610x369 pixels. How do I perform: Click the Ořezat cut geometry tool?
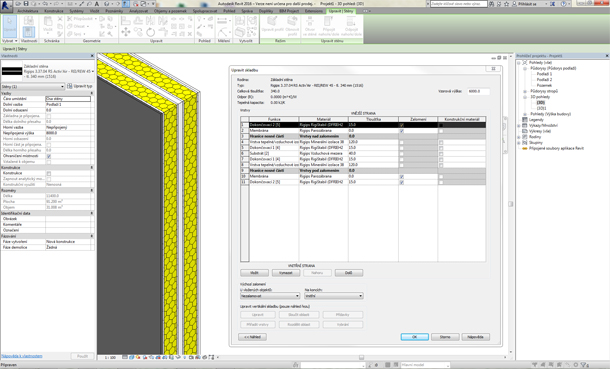click(x=78, y=26)
